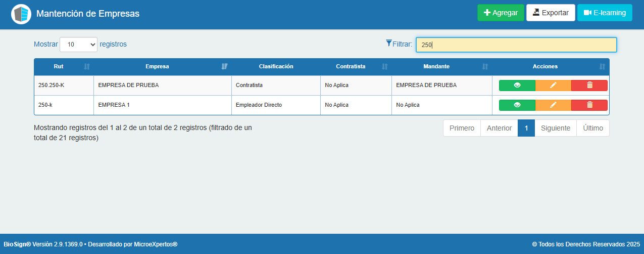This screenshot has width=644, height=254.
Task: Sort table by Empresa column
Action: coord(163,67)
